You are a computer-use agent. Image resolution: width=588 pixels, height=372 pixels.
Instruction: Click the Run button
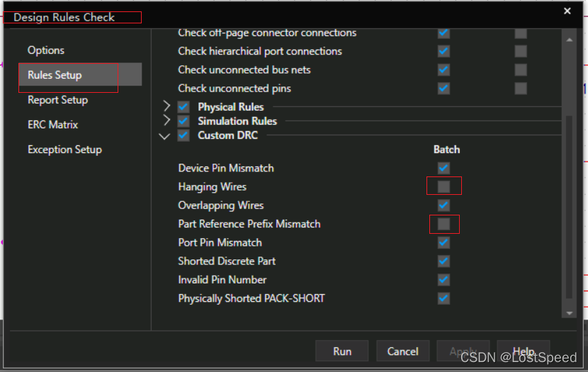tap(342, 351)
